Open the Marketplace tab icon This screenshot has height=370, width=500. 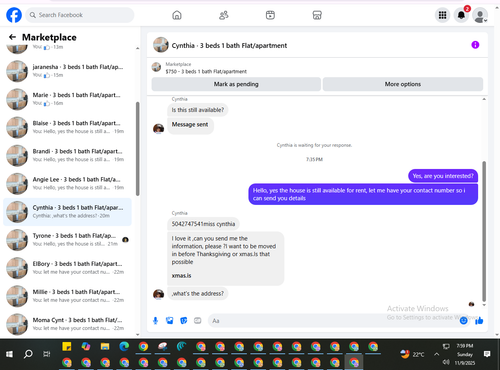(x=317, y=15)
